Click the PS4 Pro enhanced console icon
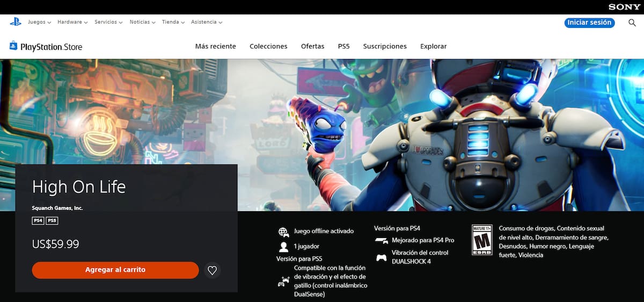 382,241
